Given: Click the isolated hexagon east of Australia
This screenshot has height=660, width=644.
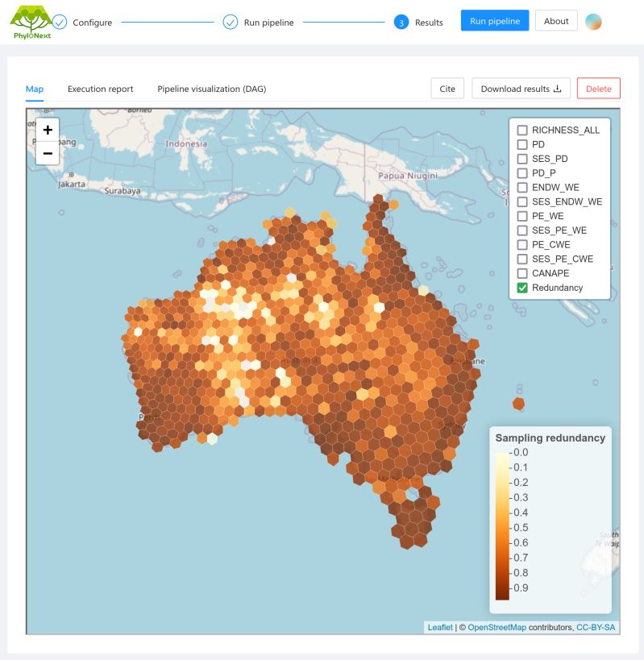Looking at the screenshot, I should pos(518,403).
